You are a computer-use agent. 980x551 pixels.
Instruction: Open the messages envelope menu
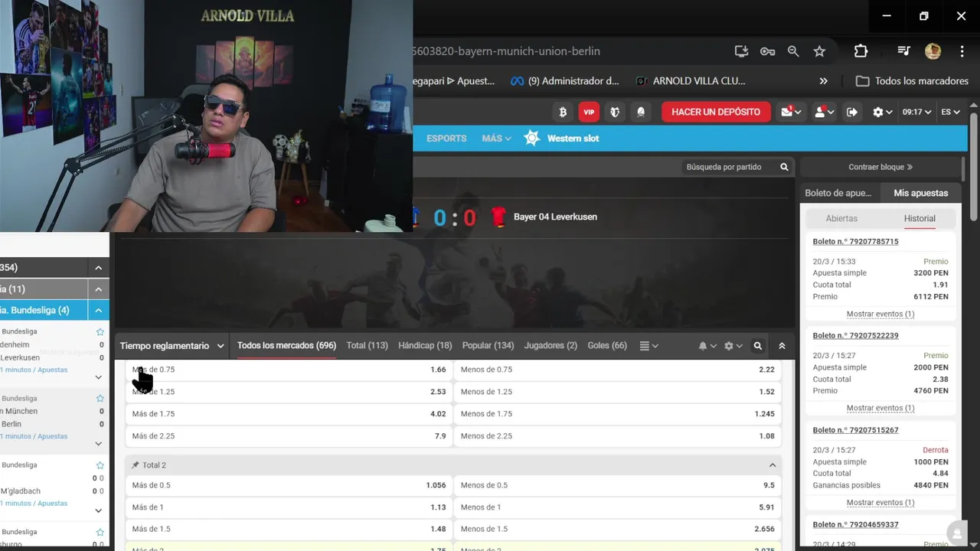[791, 112]
